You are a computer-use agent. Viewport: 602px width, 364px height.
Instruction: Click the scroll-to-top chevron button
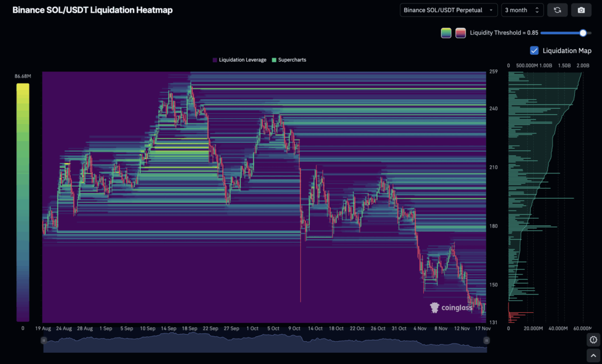click(x=593, y=356)
